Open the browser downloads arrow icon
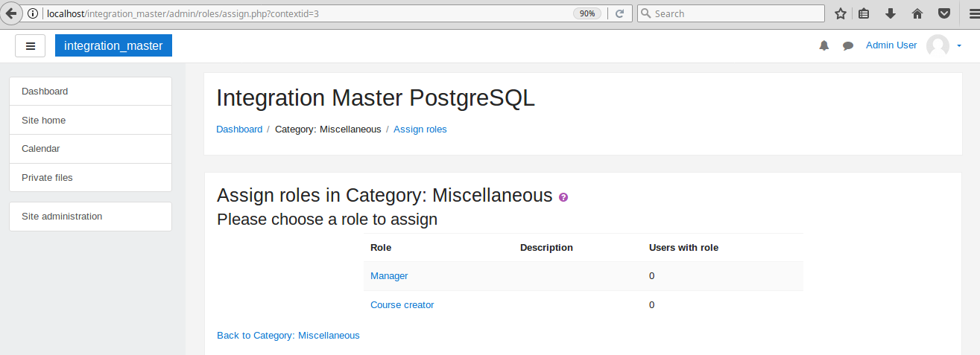Screen dimensions: 980x355 coord(890,13)
